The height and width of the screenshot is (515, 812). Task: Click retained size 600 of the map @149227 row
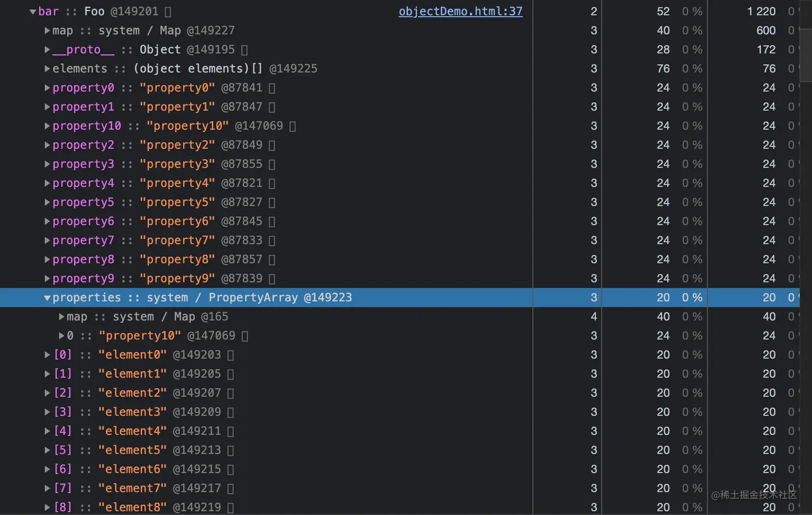[x=766, y=31]
